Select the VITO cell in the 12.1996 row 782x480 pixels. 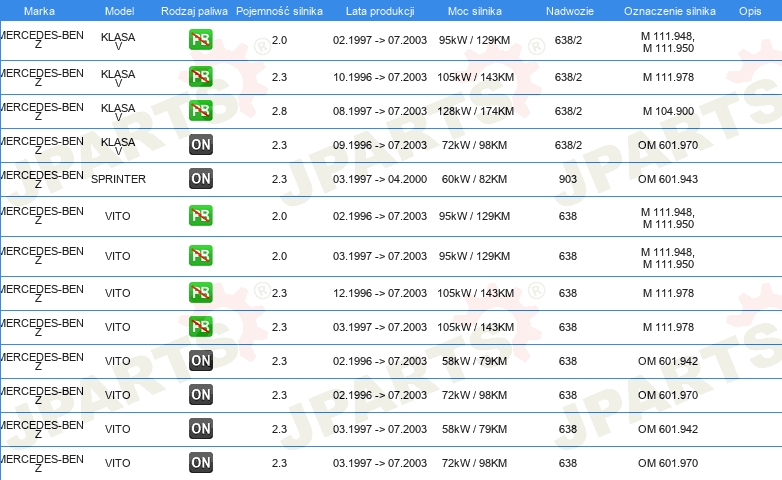pyautogui.click(x=117, y=293)
